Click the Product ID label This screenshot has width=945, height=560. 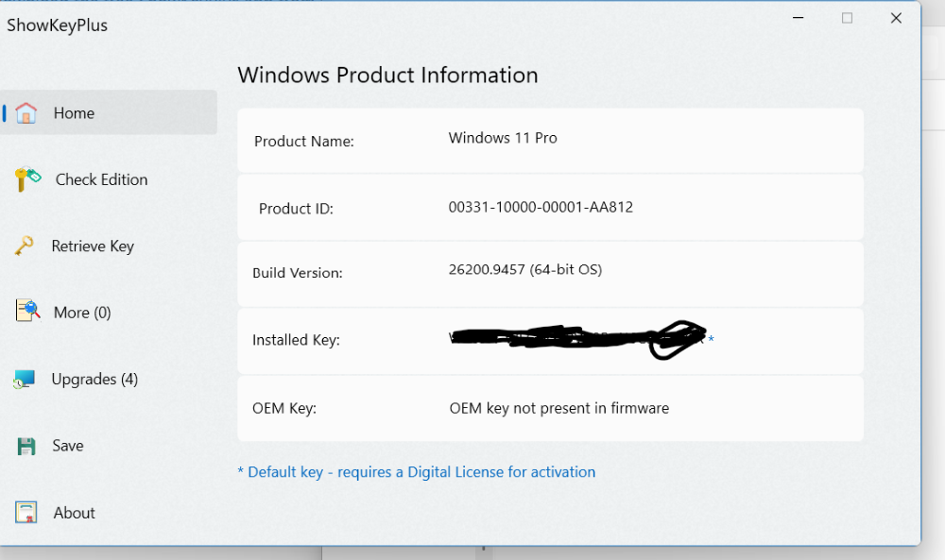click(x=296, y=209)
